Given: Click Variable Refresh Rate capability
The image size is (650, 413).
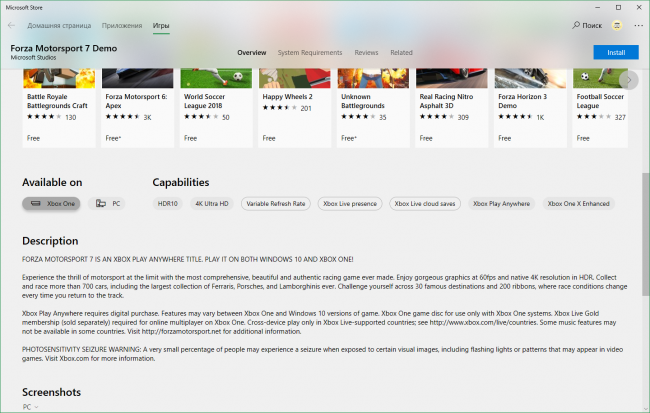Looking at the screenshot, I should click(276, 204).
